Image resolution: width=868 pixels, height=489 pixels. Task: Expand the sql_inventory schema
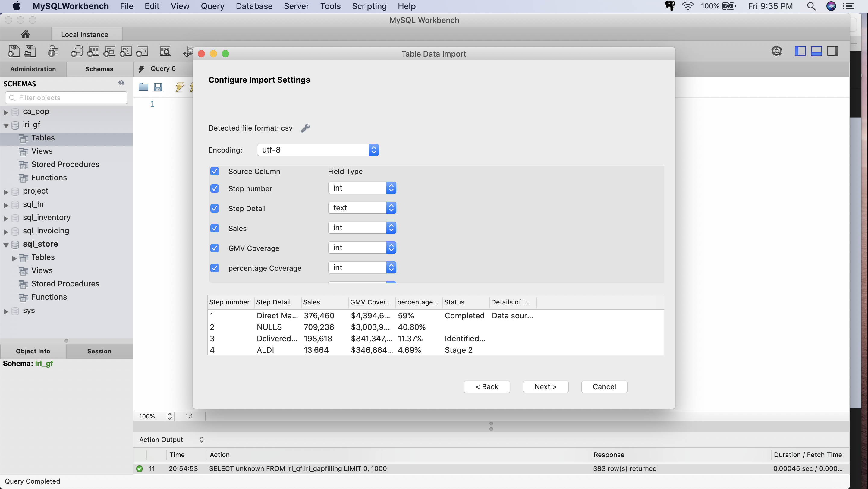click(x=6, y=218)
